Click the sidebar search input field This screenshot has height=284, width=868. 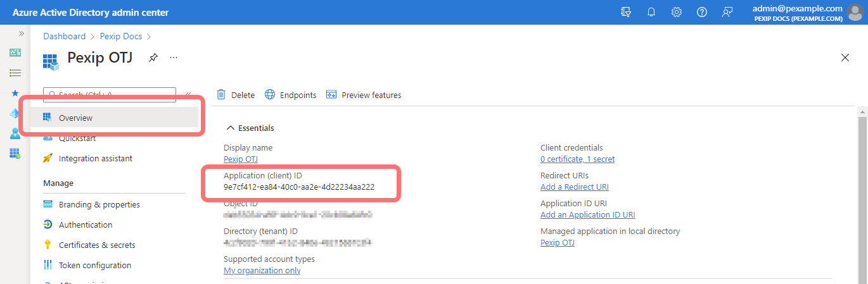point(110,95)
